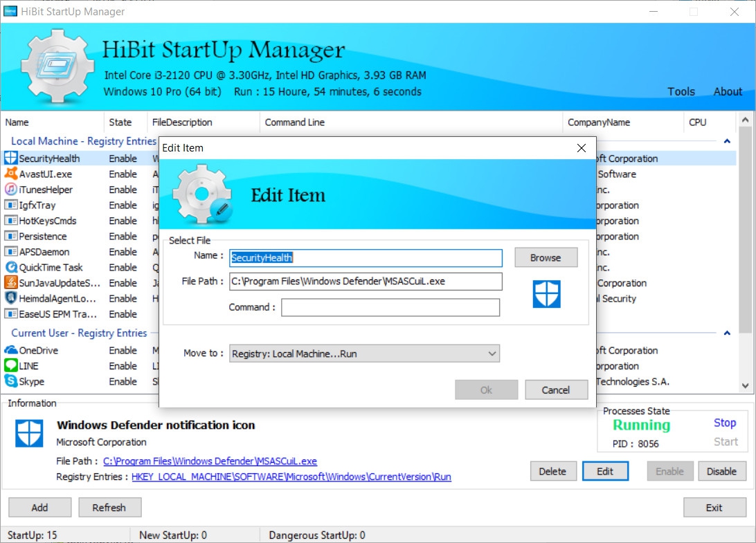The image size is (756, 543).
Task: Select the HotKeysCmds row name
Action: [48, 221]
